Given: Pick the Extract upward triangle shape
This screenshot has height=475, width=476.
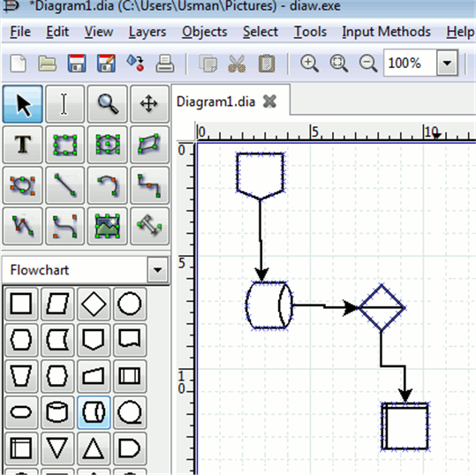Looking at the screenshot, I should (94, 449).
